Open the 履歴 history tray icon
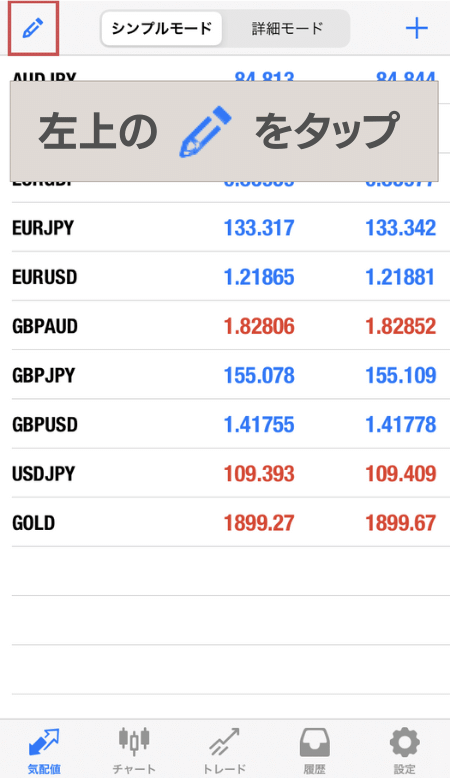This screenshot has width=450, height=778. [x=315, y=742]
